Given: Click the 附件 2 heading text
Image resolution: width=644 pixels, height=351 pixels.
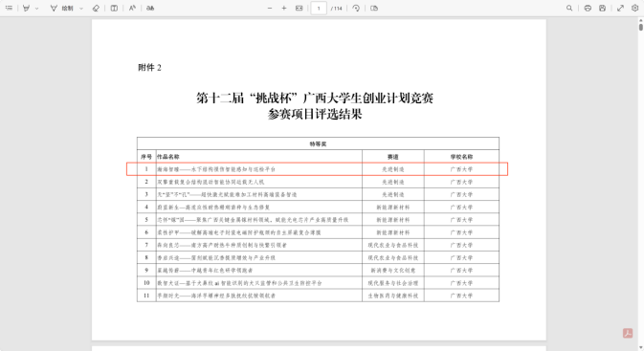Looking at the screenshot, I should tap(149, 67).
